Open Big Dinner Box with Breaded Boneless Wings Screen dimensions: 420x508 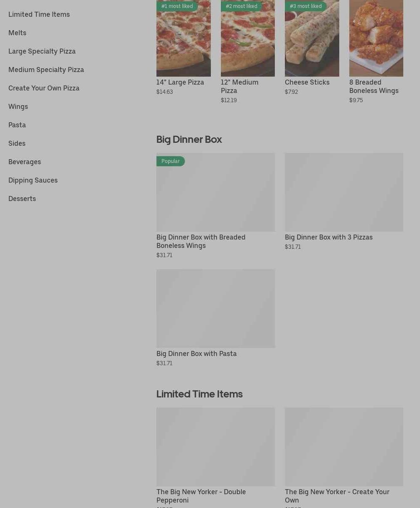point(215,206)
